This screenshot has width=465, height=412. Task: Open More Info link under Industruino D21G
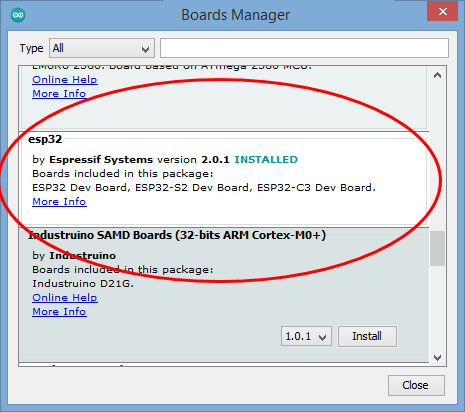pyautogui.click(x=59, y=311)
